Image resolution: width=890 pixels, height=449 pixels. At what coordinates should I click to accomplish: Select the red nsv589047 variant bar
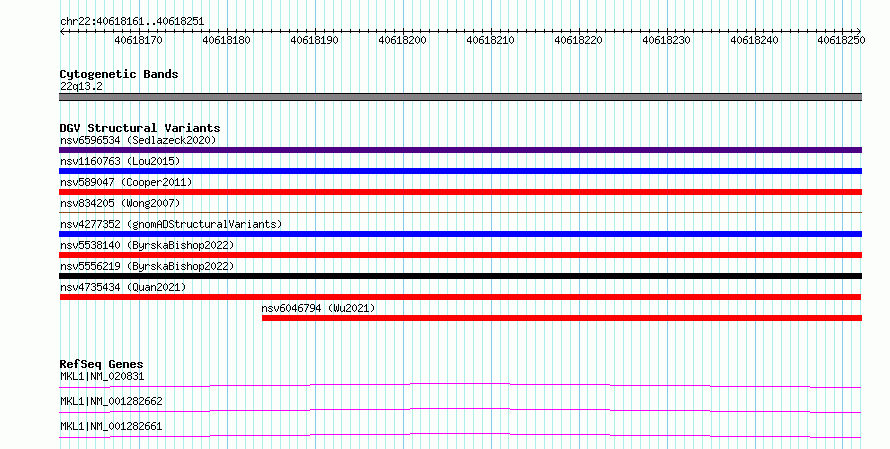coord(460,192)
